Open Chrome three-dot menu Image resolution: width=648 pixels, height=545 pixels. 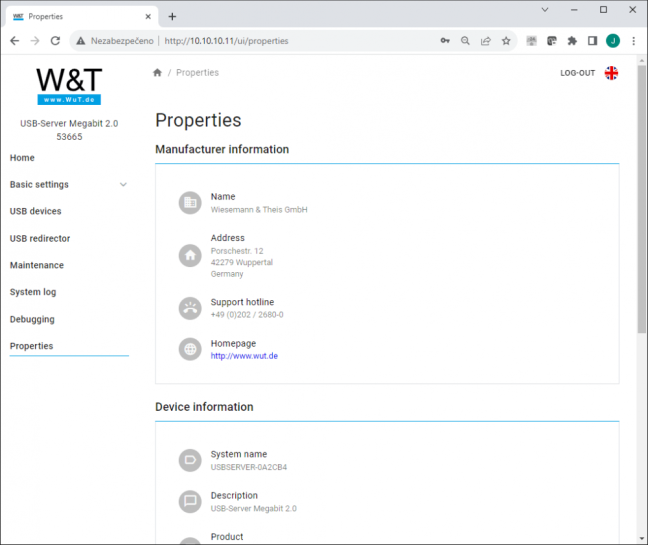[633, 40]
